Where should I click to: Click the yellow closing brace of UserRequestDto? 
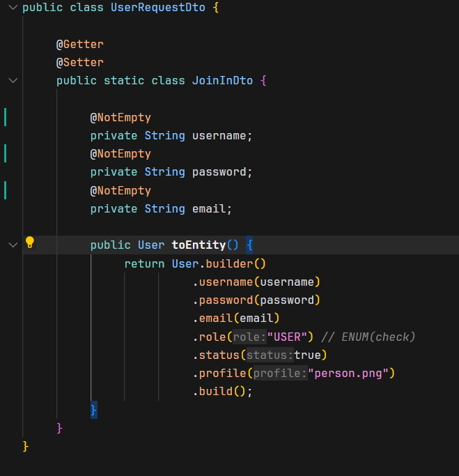26,447
